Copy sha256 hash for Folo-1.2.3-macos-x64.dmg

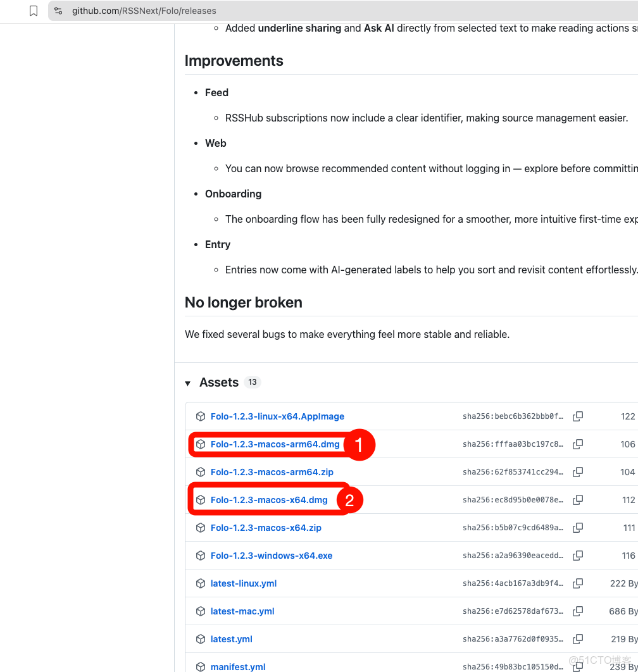tap(578, 500)
